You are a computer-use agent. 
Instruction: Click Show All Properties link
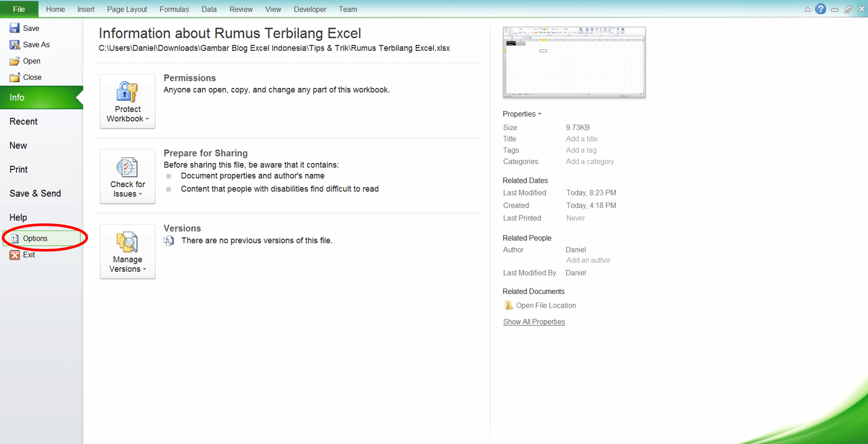point(534,322)
